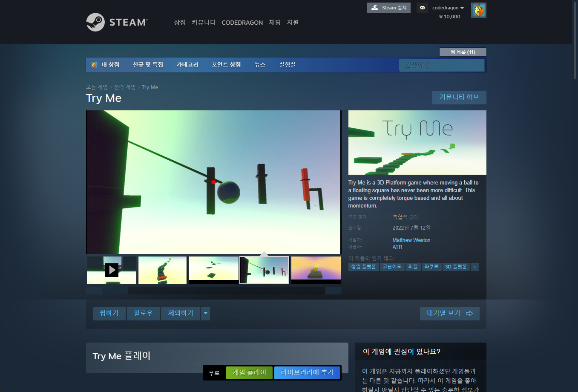Viewport: 578px width, 392px height.
Task: Select the 뉴스 tab
Action: pos(260,65)
